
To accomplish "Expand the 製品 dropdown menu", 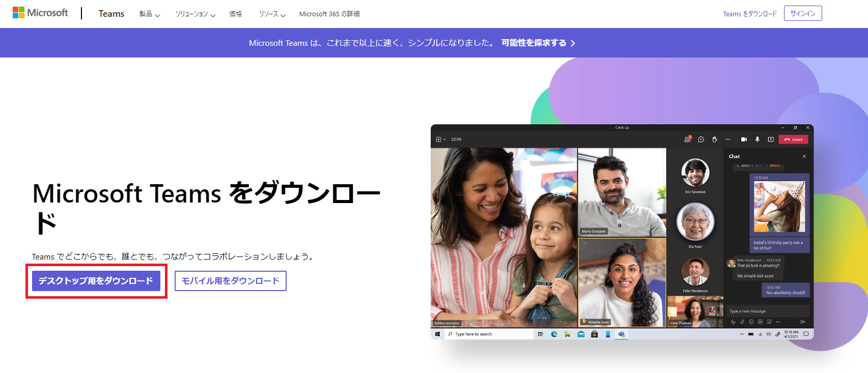I will (x=150, y=14).
